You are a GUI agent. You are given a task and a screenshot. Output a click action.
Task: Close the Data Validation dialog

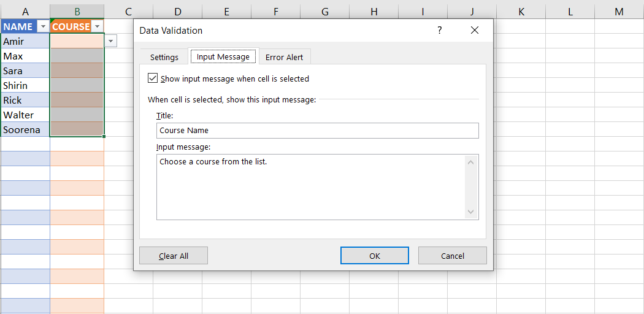click(x=474, y=30)
